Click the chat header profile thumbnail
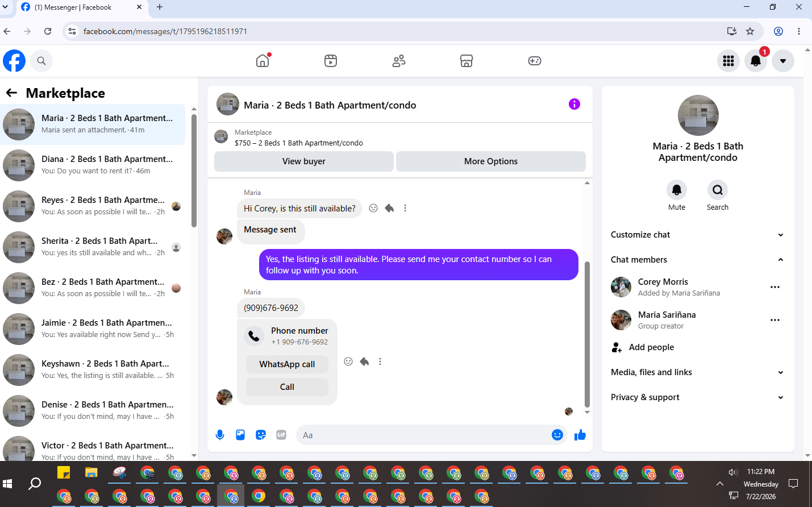The image size is (812, 507). point(228,104)
